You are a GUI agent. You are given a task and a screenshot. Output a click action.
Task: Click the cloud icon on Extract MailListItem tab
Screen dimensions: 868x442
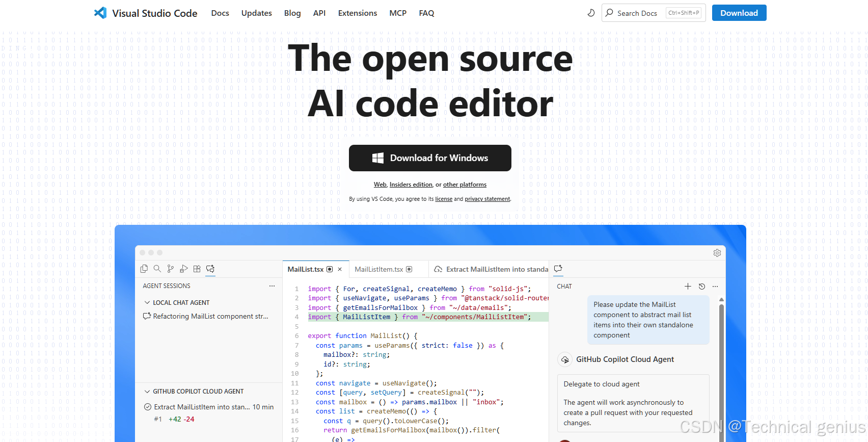pyautogui.click(x=438, y=269)
